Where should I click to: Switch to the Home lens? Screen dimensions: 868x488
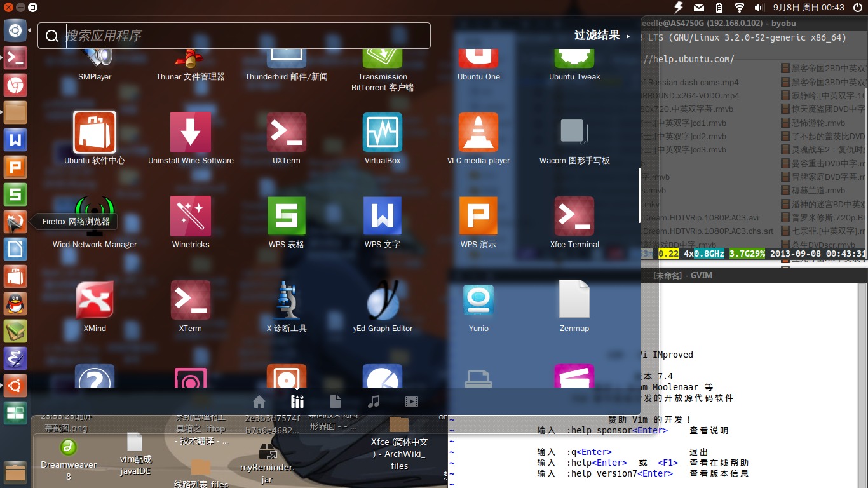[x=259, y=402]
